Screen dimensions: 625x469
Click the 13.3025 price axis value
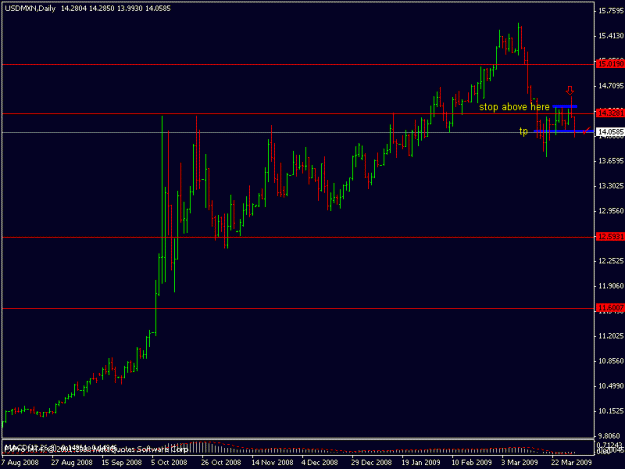click(x=611, y=186)
